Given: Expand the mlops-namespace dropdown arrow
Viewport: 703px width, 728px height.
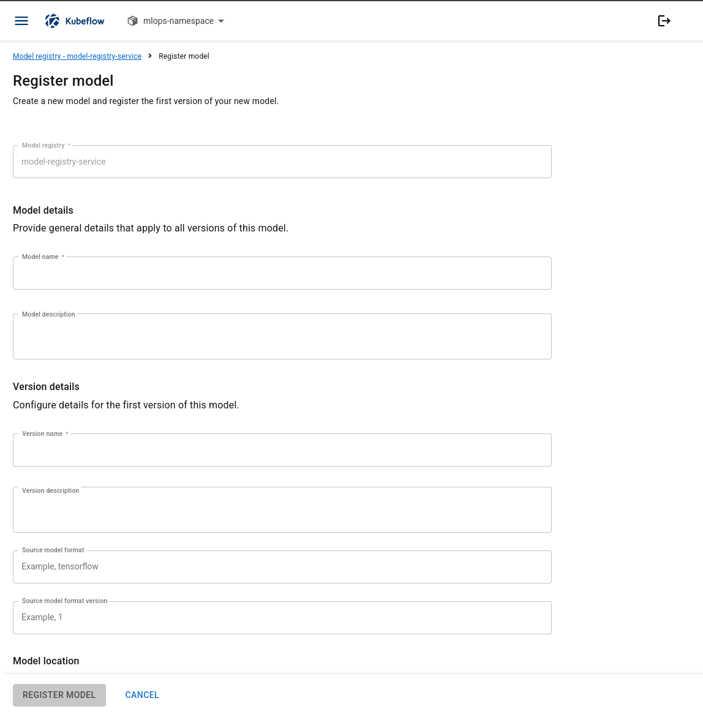Looking at the screenshot, I should (221, 21).
